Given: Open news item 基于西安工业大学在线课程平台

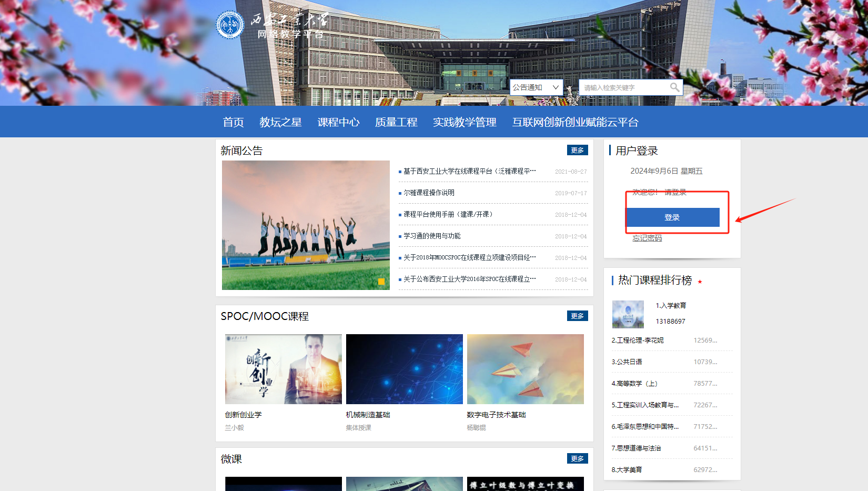Looking at the screenshot, I should pyautogui.click(x=470, y=172).
